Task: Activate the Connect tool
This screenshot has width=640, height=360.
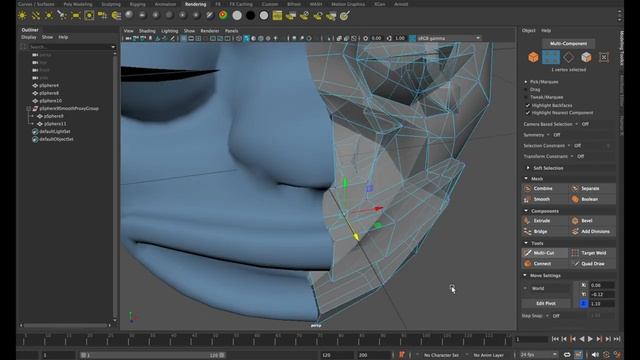Action: (x=544, y=264)
